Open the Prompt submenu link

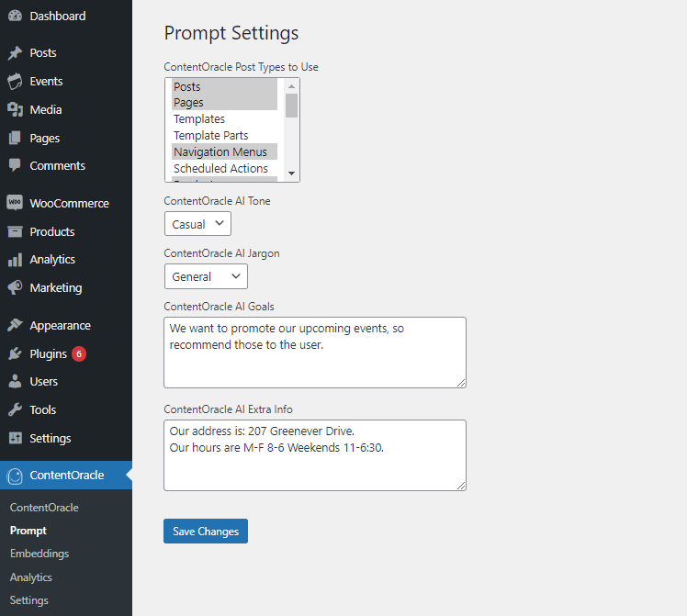tap(28, 531)
